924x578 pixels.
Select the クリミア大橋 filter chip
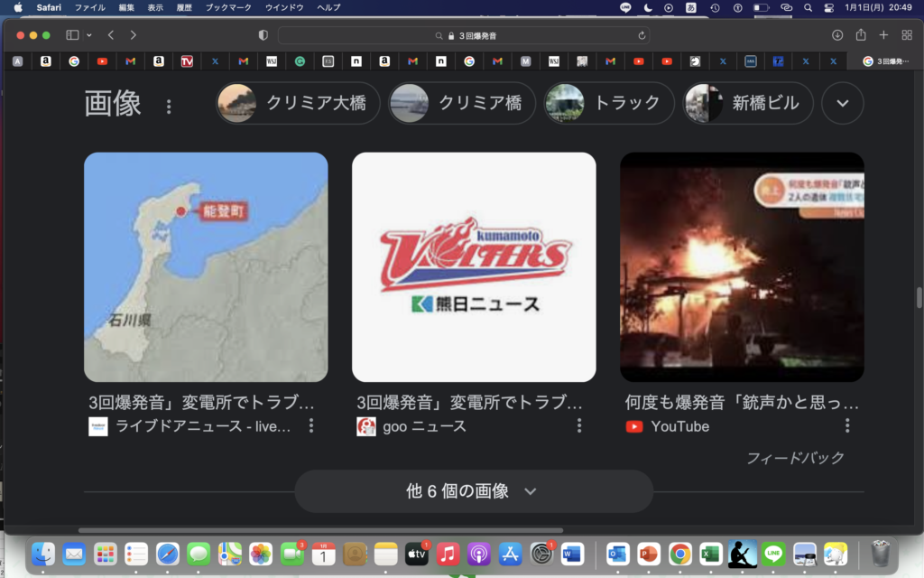[x=298, y=103]
